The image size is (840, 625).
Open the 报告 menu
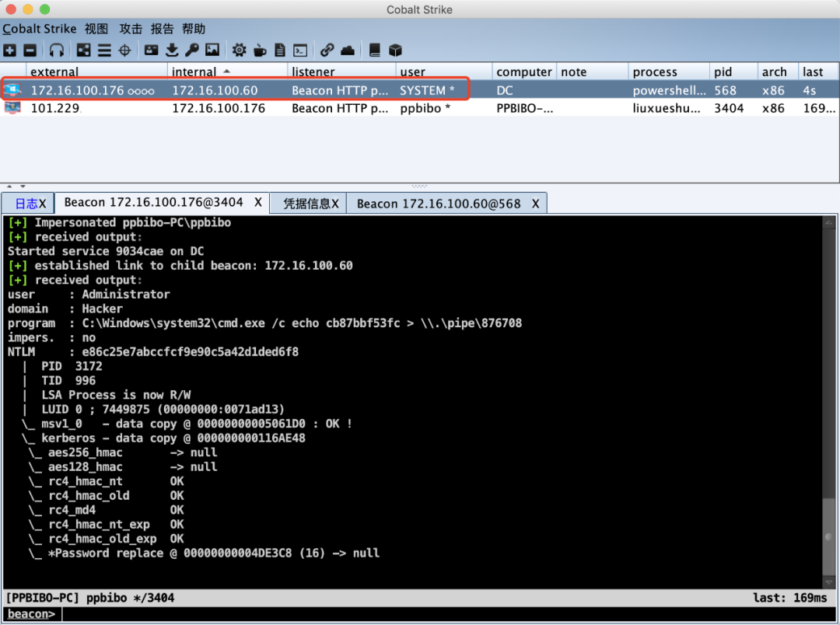click(163, 29)
